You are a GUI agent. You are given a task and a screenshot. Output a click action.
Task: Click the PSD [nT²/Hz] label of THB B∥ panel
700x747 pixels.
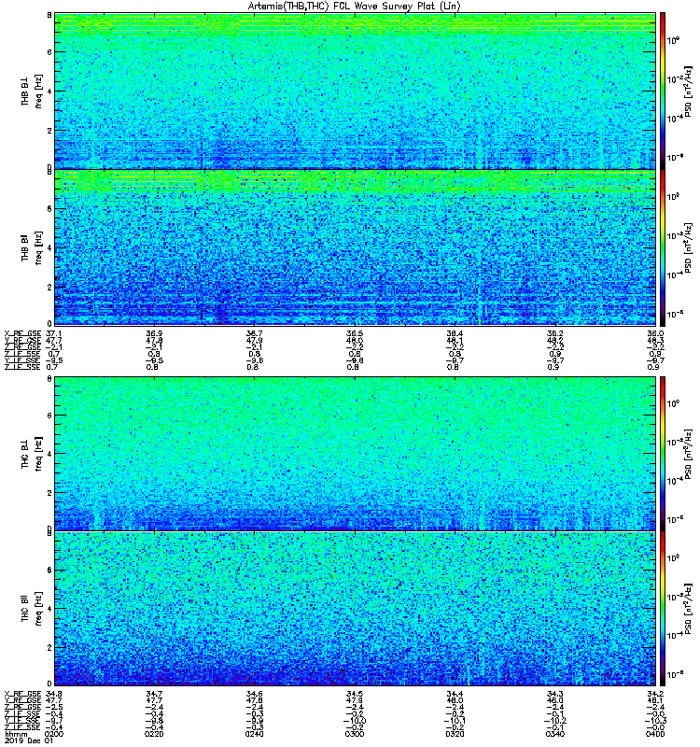pos(689,247)
